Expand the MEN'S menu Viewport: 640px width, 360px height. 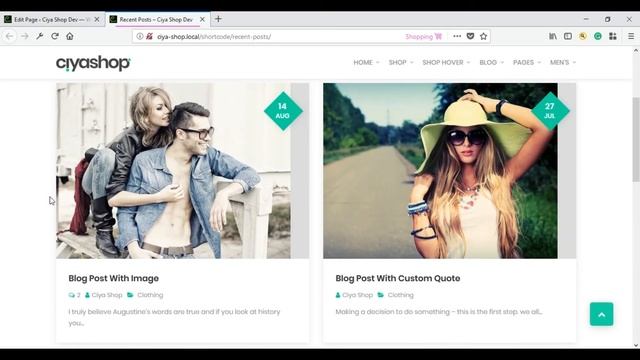pyautogui.click(x=563, y=62)
